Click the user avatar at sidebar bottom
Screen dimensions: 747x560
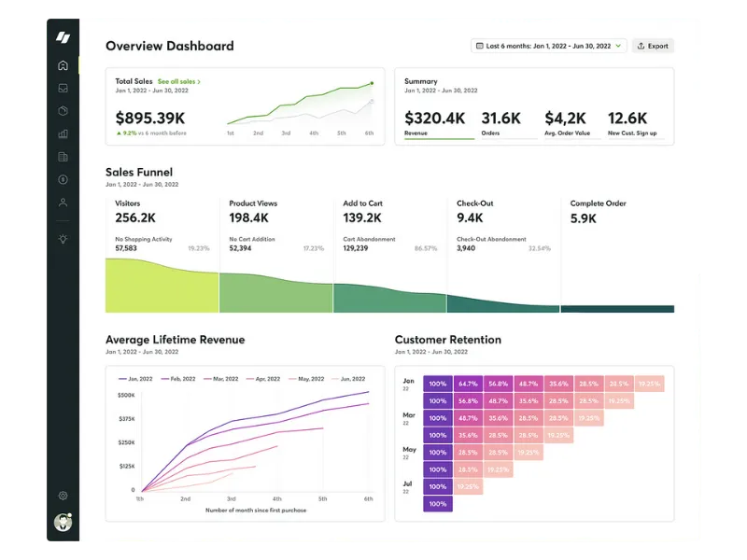click(x=63, y=523)
